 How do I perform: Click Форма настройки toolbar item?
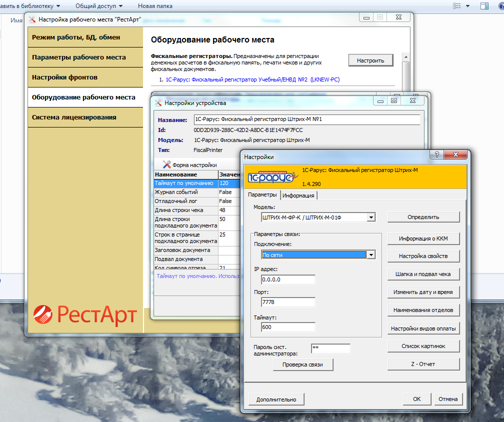[190, 165]
